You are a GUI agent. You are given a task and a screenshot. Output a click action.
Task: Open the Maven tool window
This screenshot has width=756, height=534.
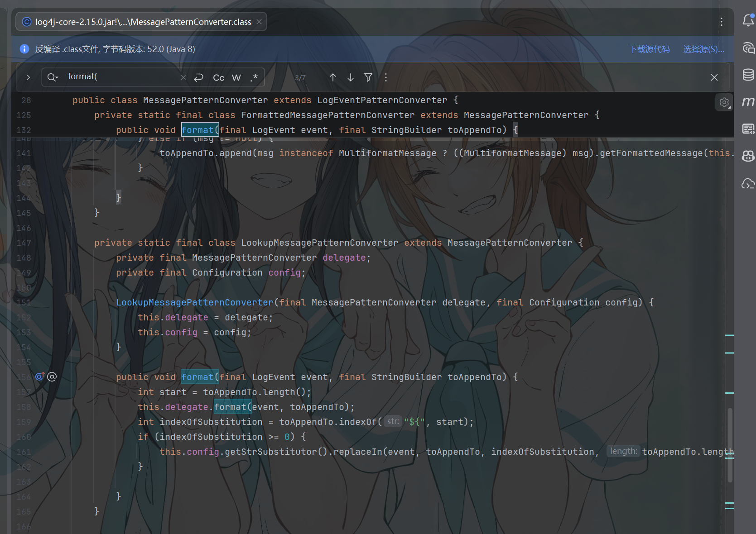click(x=748, y=102)
